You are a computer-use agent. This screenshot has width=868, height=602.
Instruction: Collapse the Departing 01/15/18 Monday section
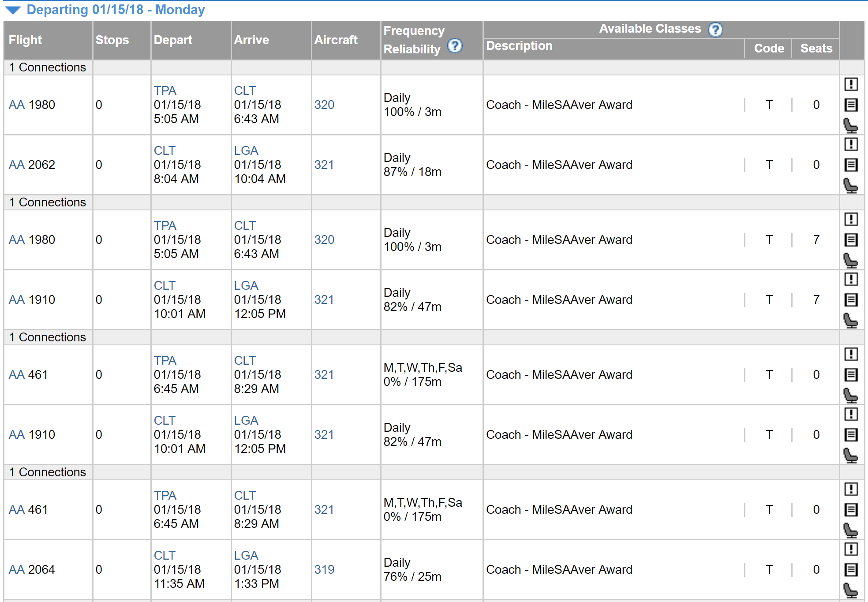13,10
